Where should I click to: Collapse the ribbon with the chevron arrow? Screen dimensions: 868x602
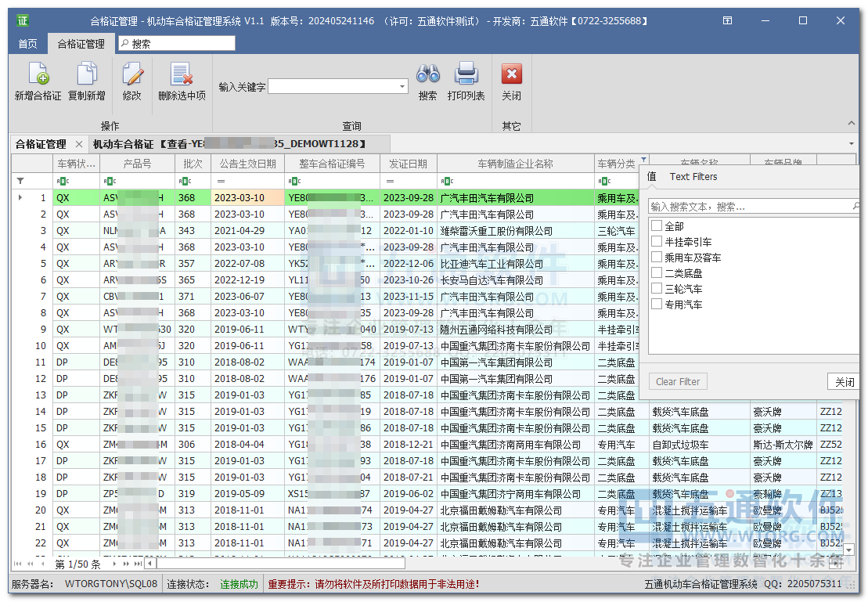click(x=852, y=124)
